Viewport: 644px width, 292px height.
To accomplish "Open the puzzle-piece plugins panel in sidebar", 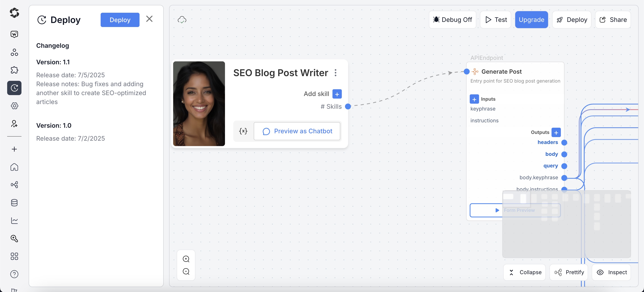I will [14, 70].
